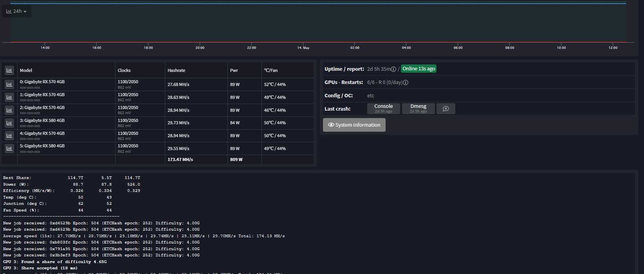The width and height of the screenshot is (644, 274).
Task: Click the etc config link
Action: [370, 96]
